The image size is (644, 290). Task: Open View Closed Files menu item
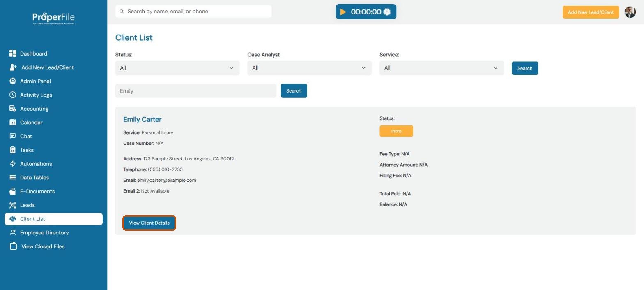43,246
